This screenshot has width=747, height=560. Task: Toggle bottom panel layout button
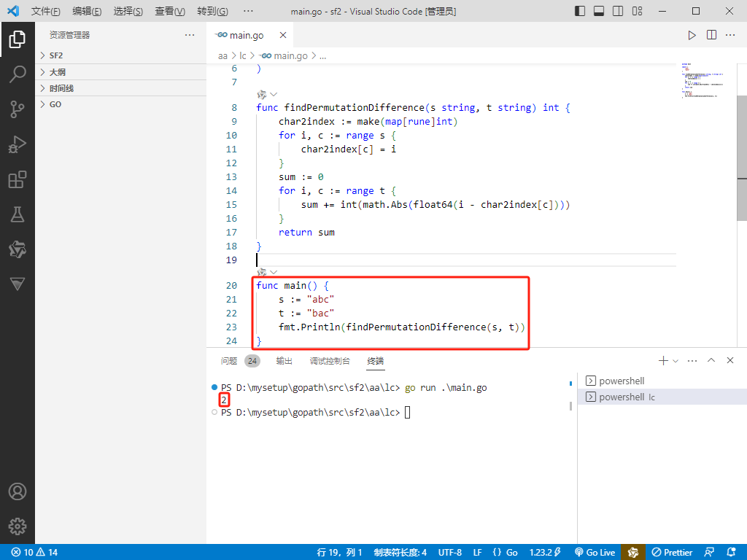pyautogui.click(x=599, y=11)
